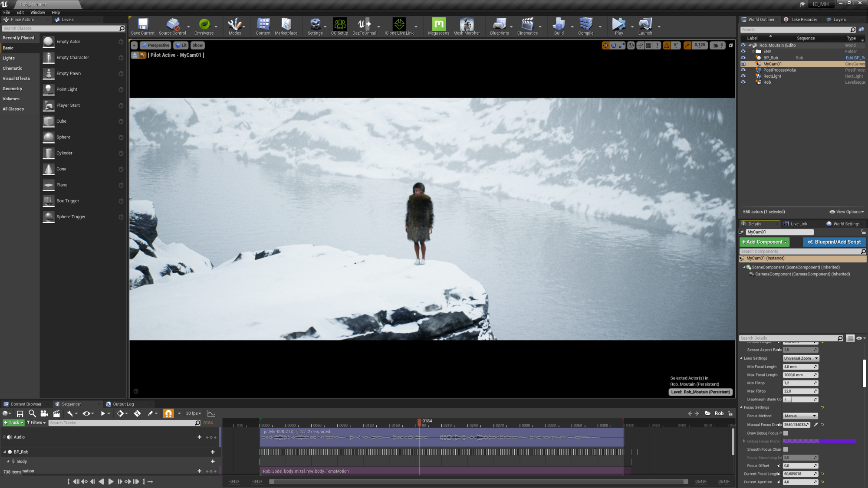Open the Modes tool icon

point(235,26)
